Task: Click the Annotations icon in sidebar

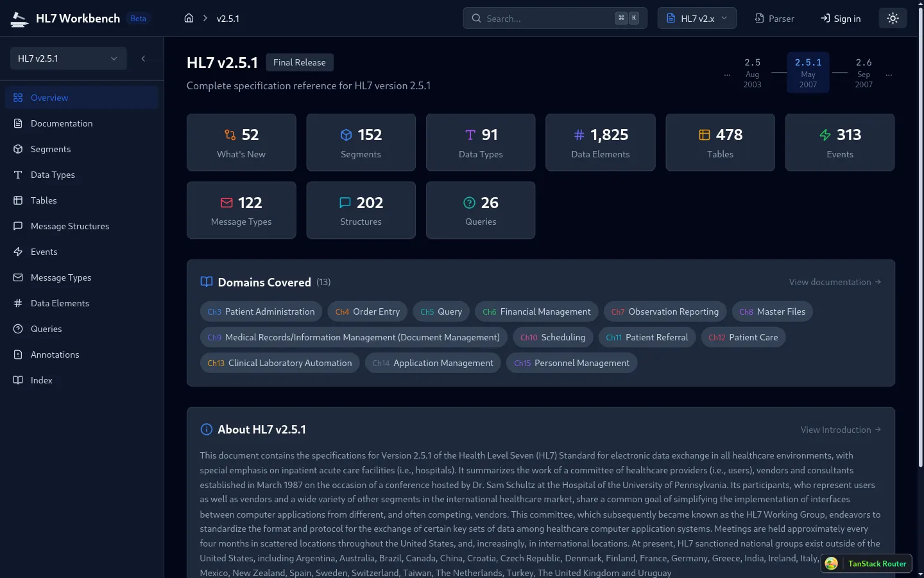Action: (19, 355)
